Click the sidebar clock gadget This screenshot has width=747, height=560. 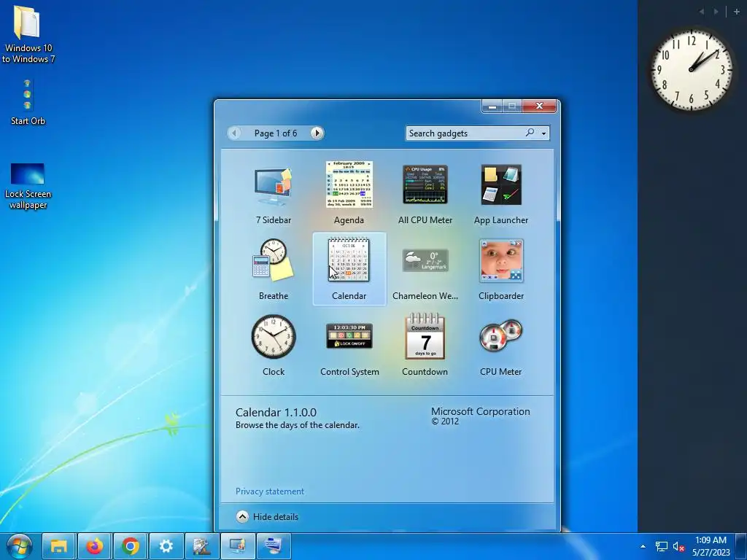click(x=692, y=69)
